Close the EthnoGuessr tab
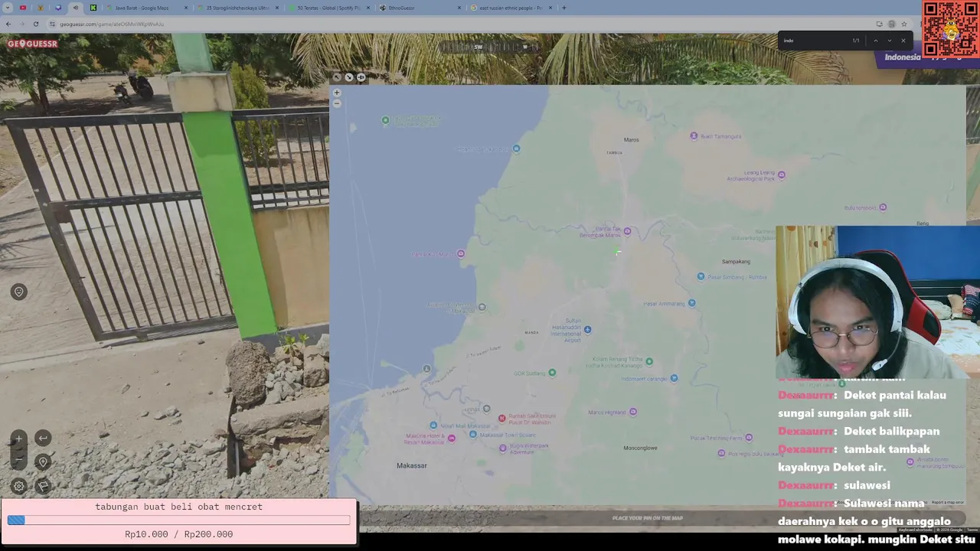Screen dimensions: 980x551 [459, 8]
